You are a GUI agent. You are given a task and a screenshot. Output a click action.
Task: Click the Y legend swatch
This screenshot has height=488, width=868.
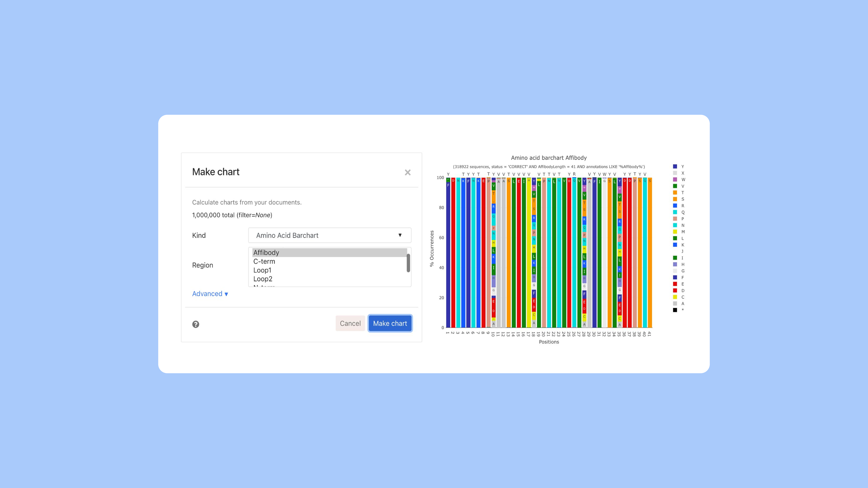pyautogui.click(x=675, y=166)
